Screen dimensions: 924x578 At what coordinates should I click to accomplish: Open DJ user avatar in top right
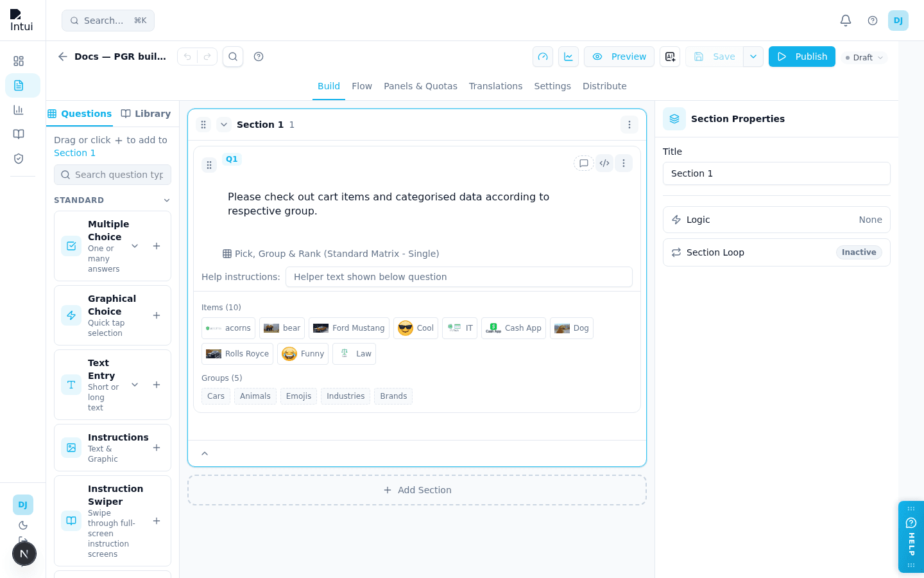898,21
